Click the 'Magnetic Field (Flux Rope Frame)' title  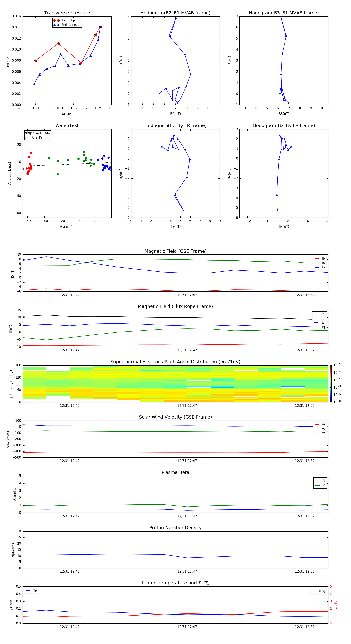(175, 307)
